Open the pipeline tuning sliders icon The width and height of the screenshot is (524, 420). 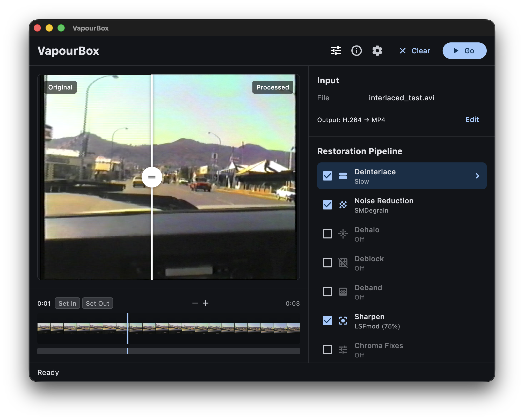(336, 51)
